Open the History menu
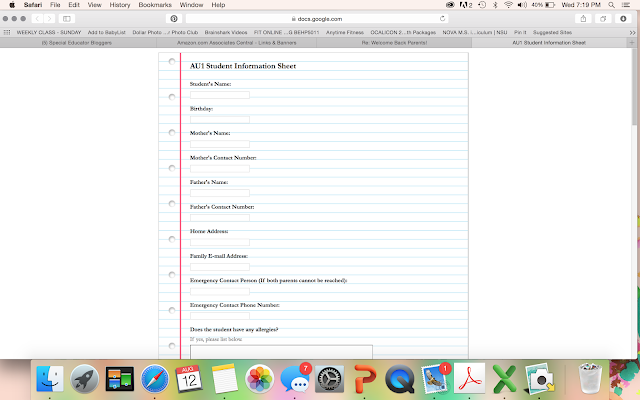640x400 pixels. pyautogui.click(x=120, y=5)
